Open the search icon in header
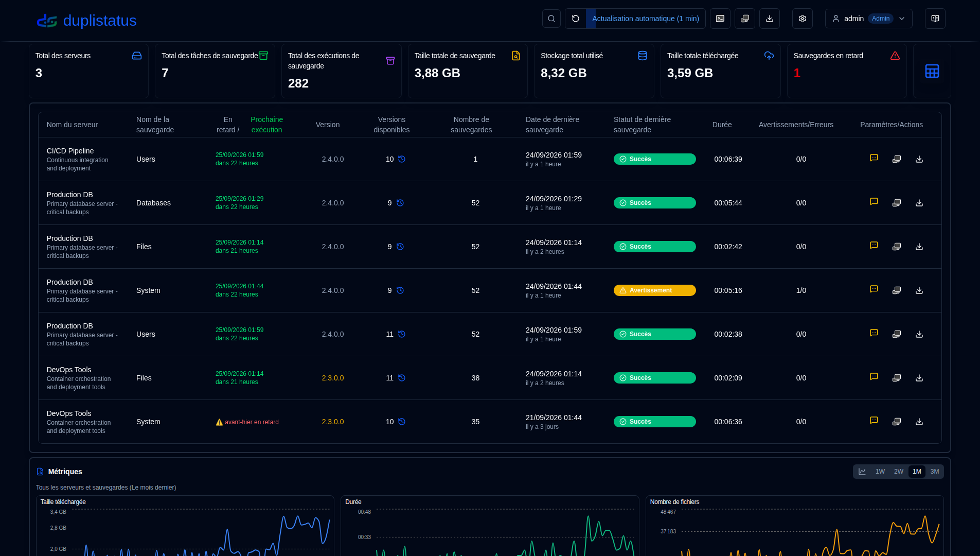Viewport: 980px width, 556px height. coord(551,19)
